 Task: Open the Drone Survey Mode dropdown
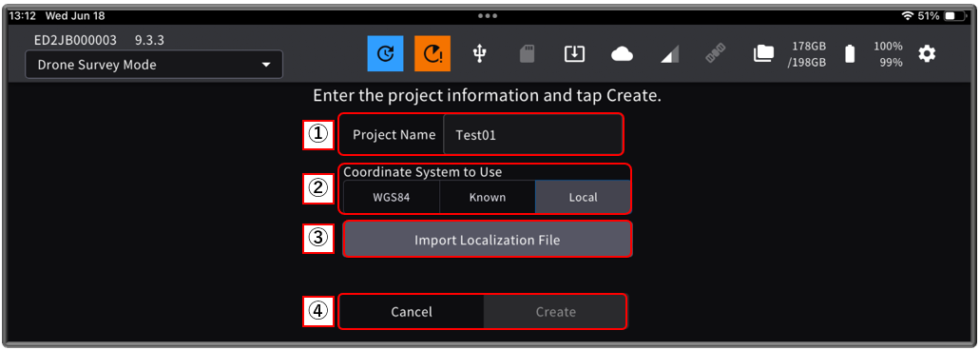[x=154, y=65]
